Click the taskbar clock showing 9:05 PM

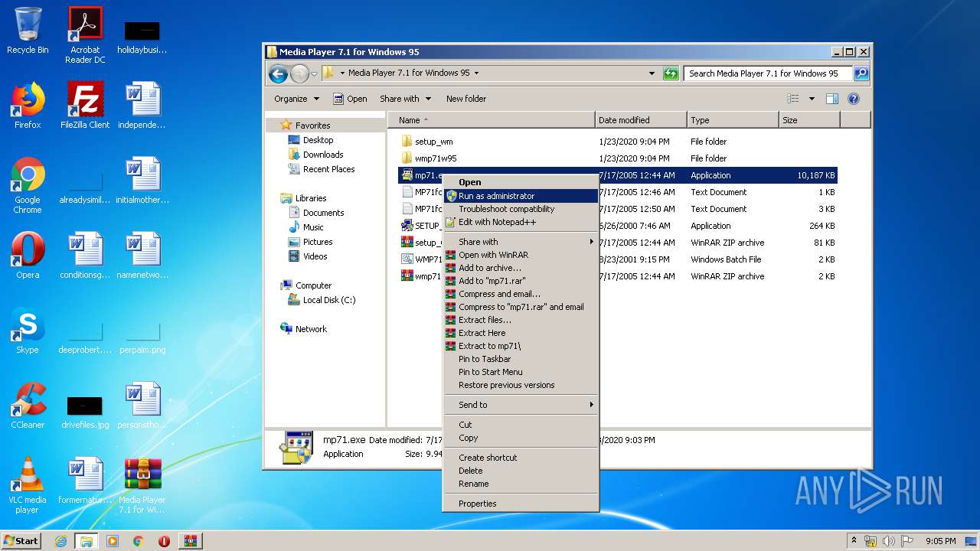click(940, 541)
